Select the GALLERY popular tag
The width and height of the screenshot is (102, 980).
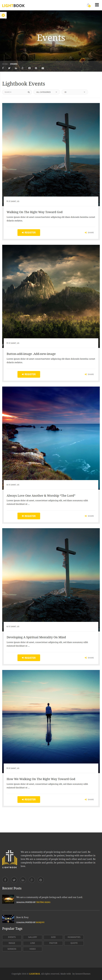pos(33,937)
